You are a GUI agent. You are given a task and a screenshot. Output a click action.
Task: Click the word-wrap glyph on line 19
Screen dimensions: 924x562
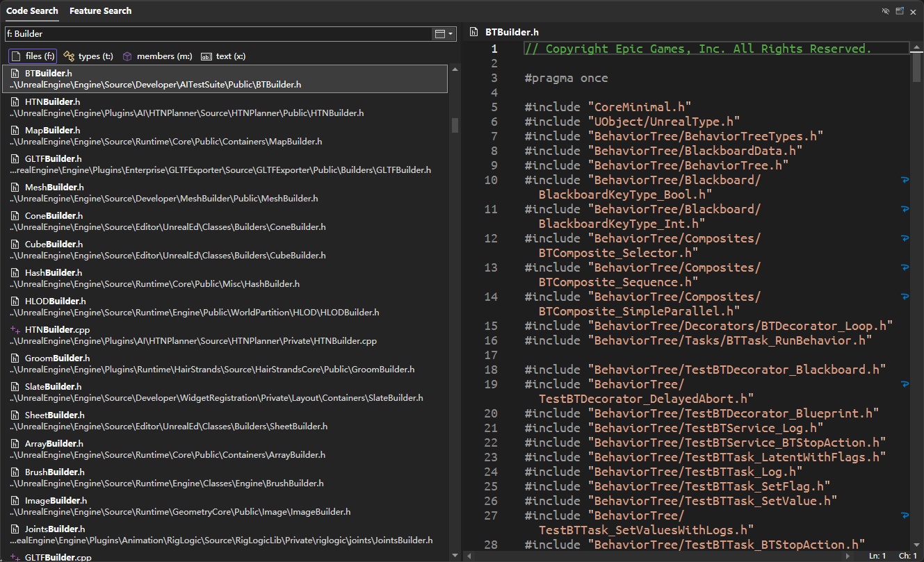[x=905, y=384]
